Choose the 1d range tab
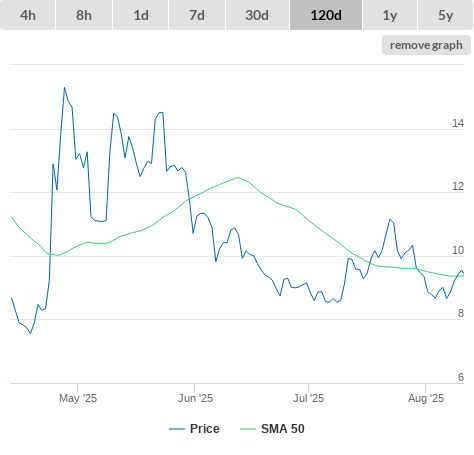This screenshot has width=474, height=455. [141, 15]
